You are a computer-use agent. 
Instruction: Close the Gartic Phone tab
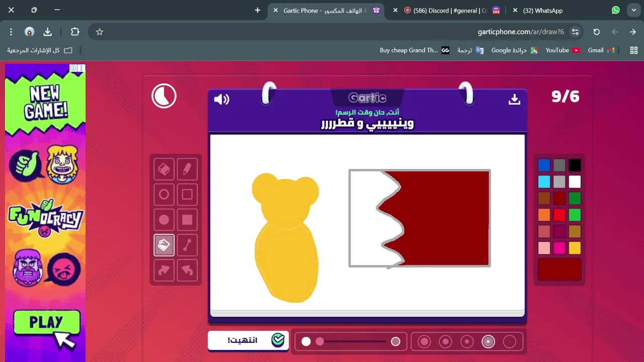275,10
